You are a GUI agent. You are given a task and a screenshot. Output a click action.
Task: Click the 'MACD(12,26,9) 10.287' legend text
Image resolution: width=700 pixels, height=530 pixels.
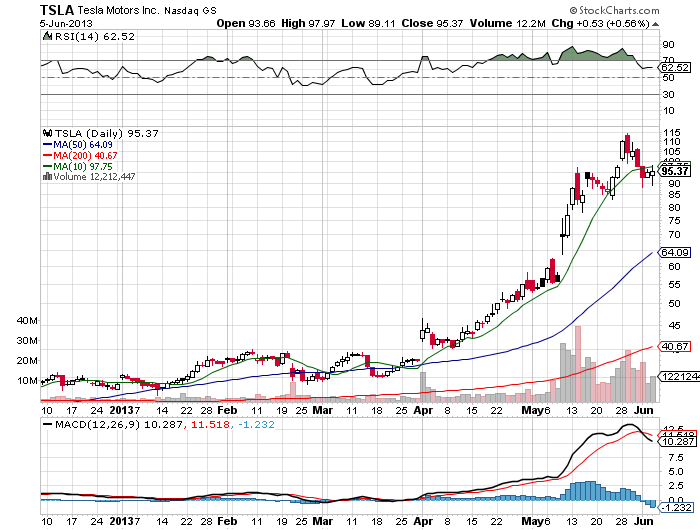[119, 425]
